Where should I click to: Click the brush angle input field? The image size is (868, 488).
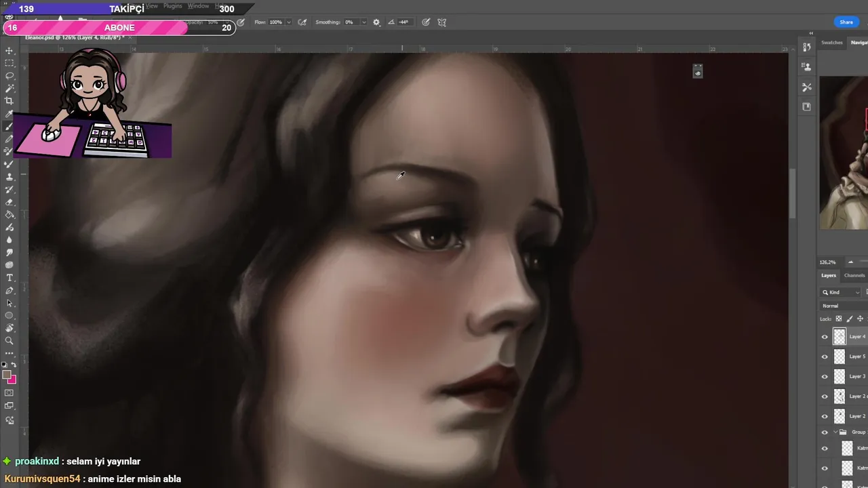pyautogui.click(x=403, y=22)
